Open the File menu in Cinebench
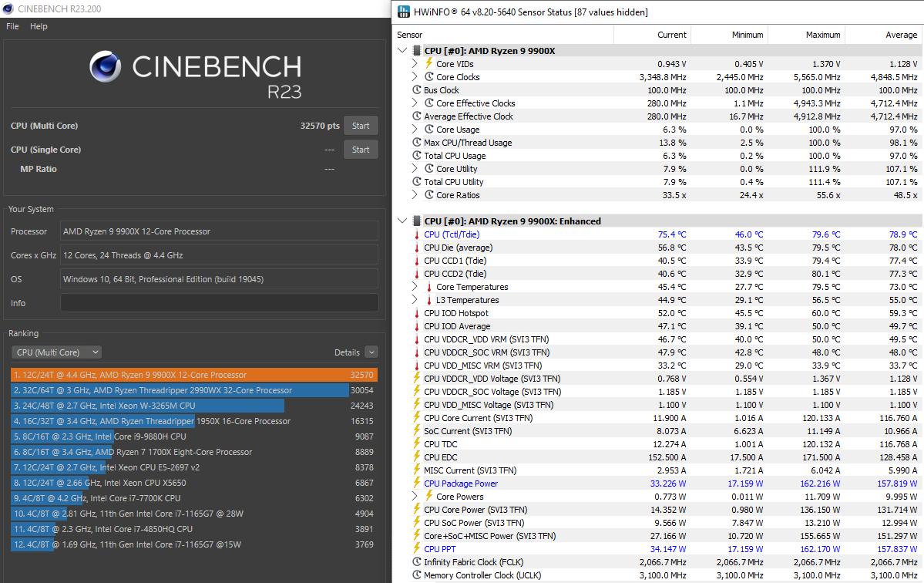The width and height of the screenshot is (924, 583). 12,26
